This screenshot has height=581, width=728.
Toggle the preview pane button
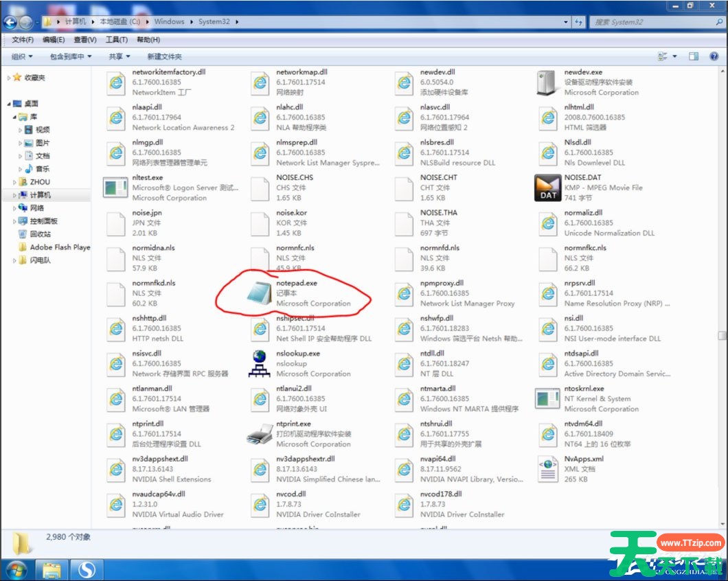click(x=694, y=56)
